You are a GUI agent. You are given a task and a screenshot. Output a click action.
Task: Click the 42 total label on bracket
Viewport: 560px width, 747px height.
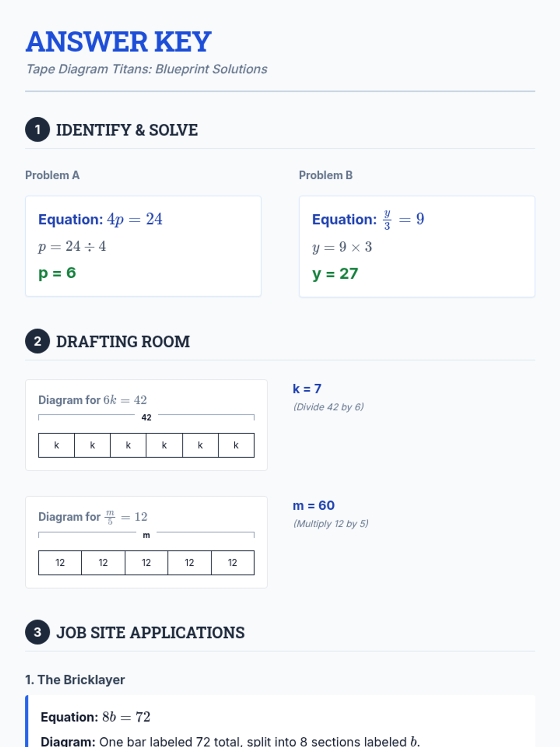(147, 417)
